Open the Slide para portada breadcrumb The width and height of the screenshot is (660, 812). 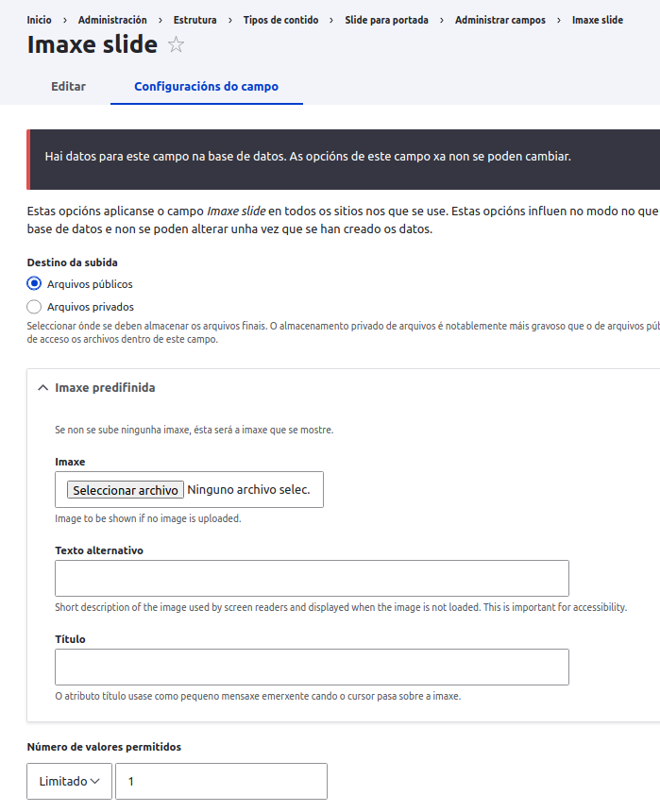click(386, 20)
